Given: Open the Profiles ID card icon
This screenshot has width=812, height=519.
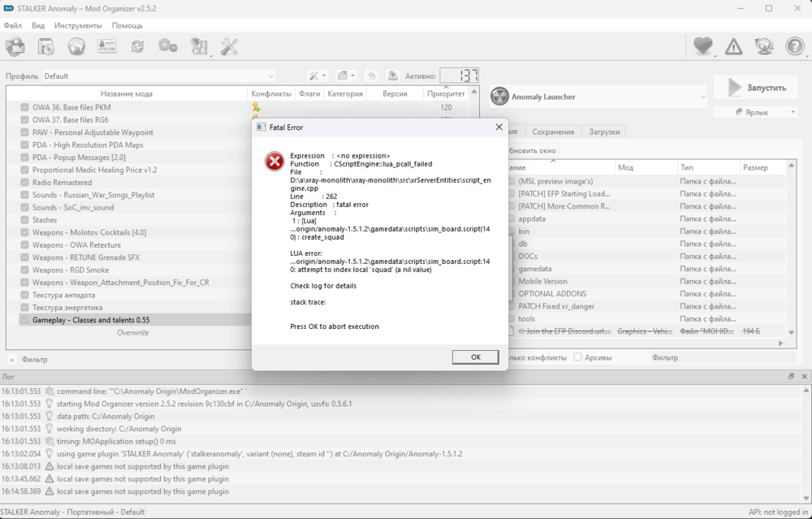Looking at the screenshot, I should (107, 47).
